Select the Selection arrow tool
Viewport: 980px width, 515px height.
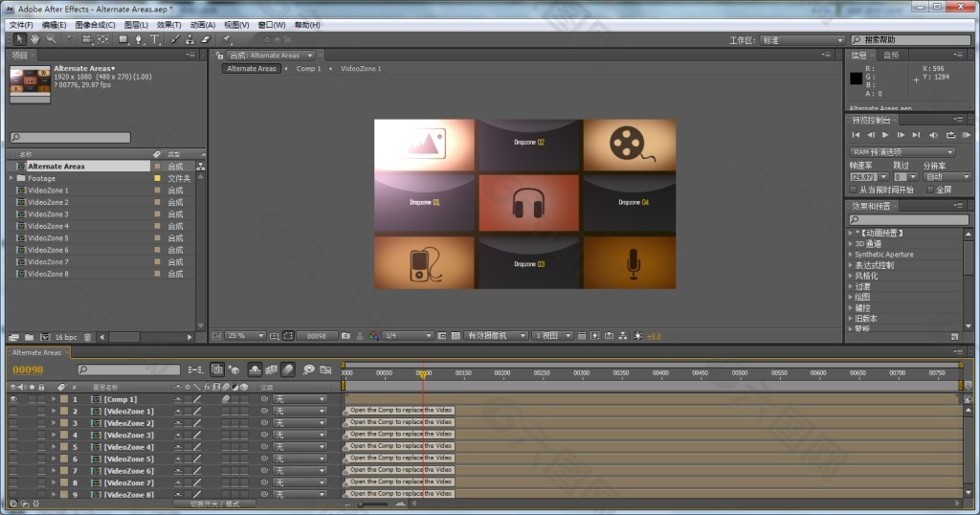[x=19, y=39]
